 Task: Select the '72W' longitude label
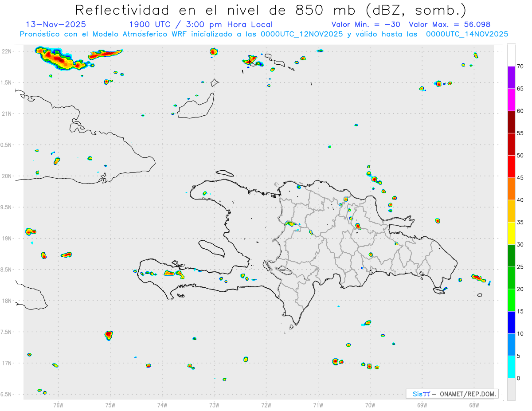tap(266, 405)
